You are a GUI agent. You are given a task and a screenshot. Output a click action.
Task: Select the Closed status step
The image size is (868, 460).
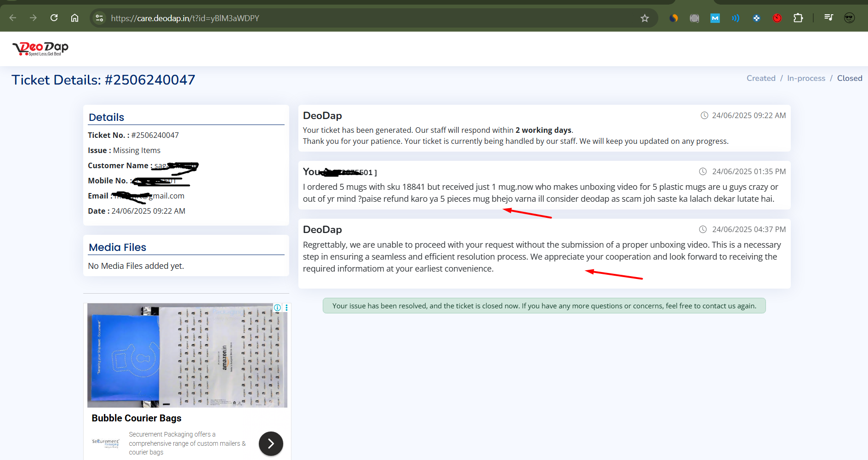850,78
